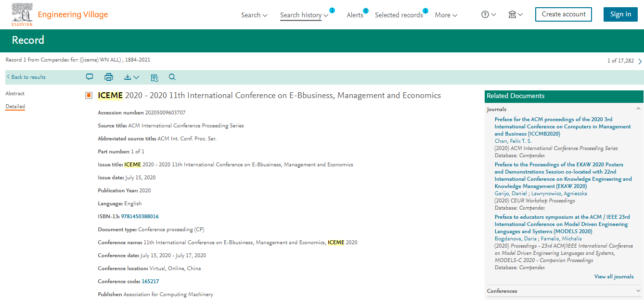Open the institution building icon menu
Image resolution: width=644 pixels, height=300 pixels.
click(x=515, y=14)
